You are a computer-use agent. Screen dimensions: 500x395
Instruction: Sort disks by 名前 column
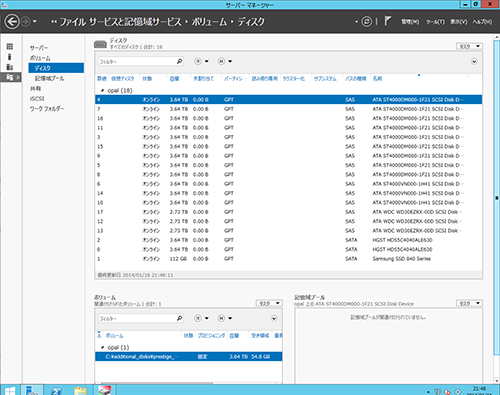tap(377, 79)
